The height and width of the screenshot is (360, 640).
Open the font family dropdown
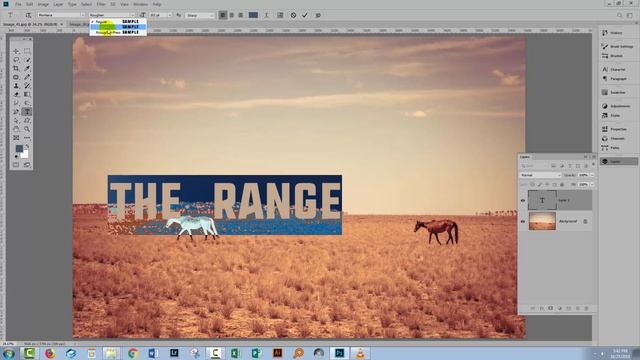coord(61,15)
